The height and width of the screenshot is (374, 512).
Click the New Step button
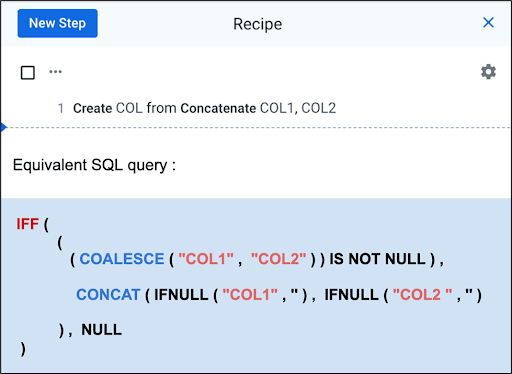click(57, 23)
